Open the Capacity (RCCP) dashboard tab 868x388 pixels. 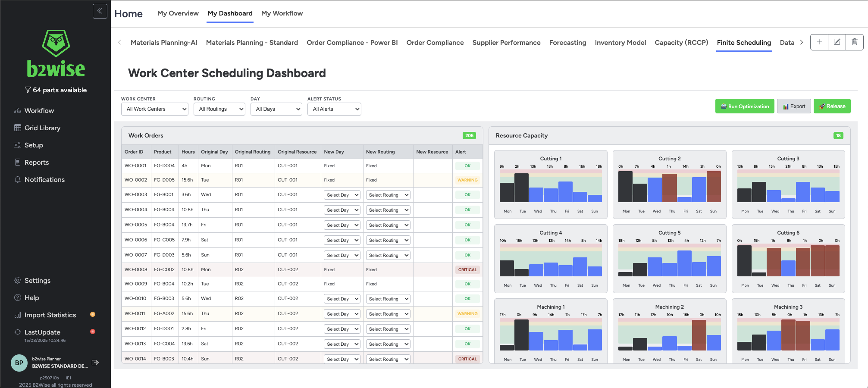pos(681,43)
